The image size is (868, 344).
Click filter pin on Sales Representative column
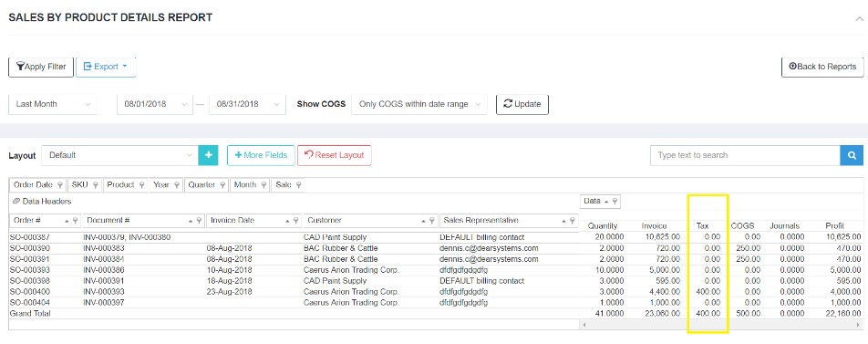pos(572,221)
